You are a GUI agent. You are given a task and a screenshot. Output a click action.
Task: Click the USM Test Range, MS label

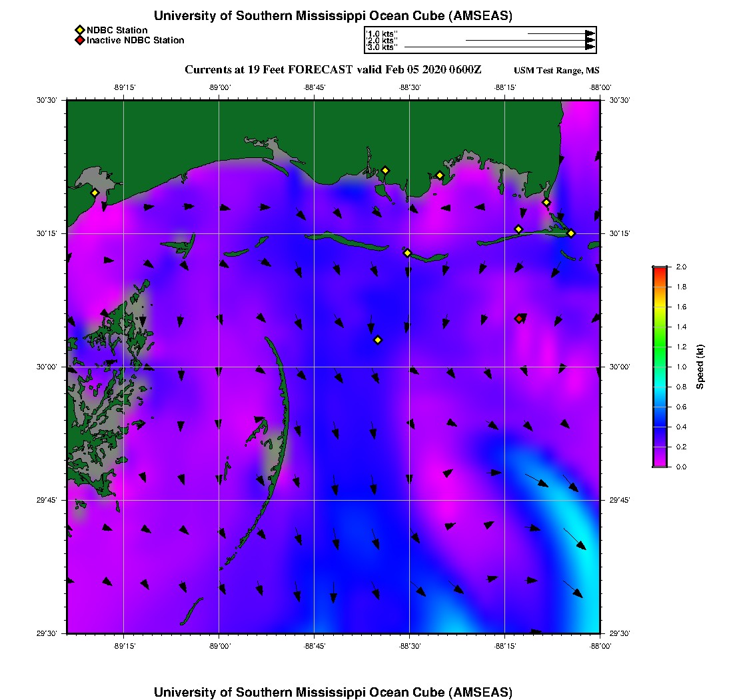click(556, 71)
